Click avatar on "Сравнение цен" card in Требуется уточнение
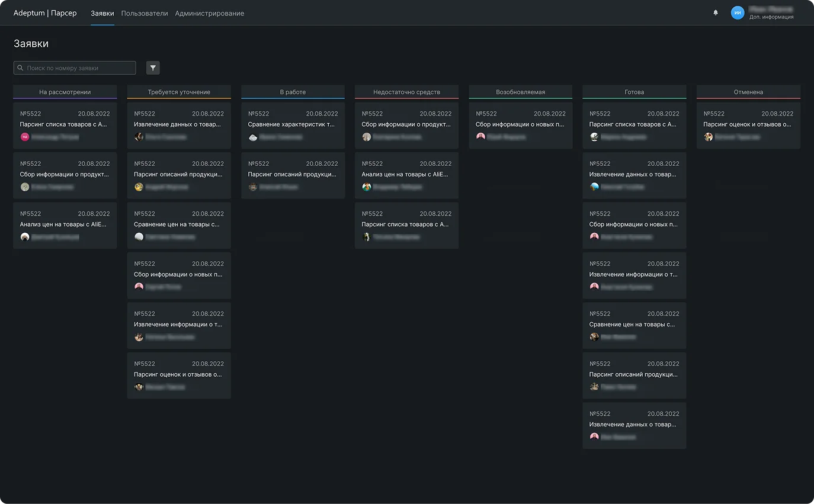The image size is (814, 504). pyautogui.click(x=139, y=237)
